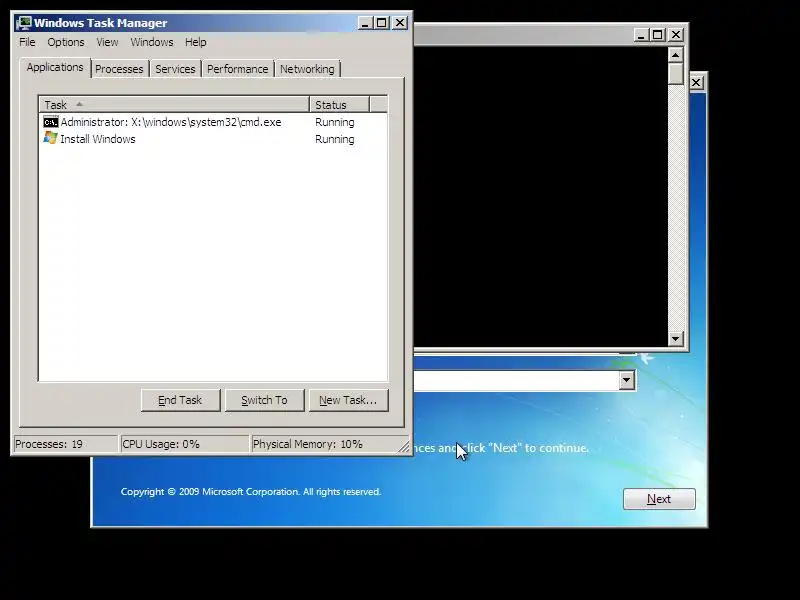The width and height of the screenshot is (800, 600).
Task: Switch to the Applications tab
Action: 55,67
